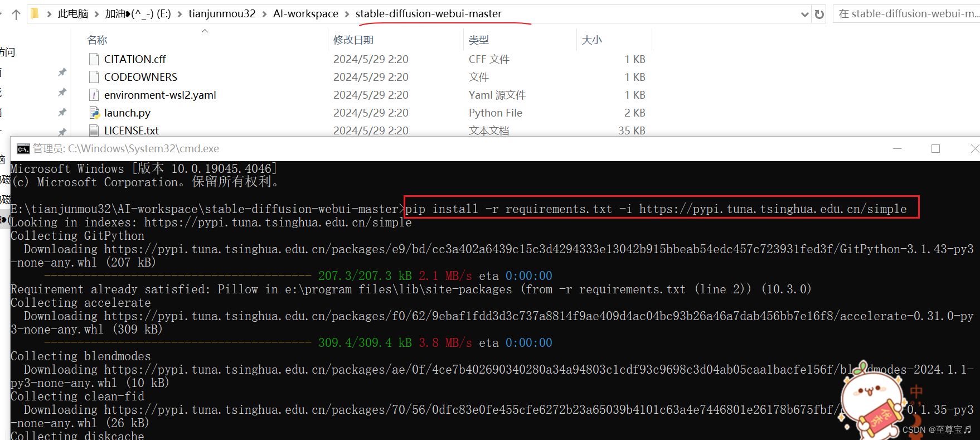Click the CODEOWNERS file icon
Screen dimensions: 980x440
(94, 77)
